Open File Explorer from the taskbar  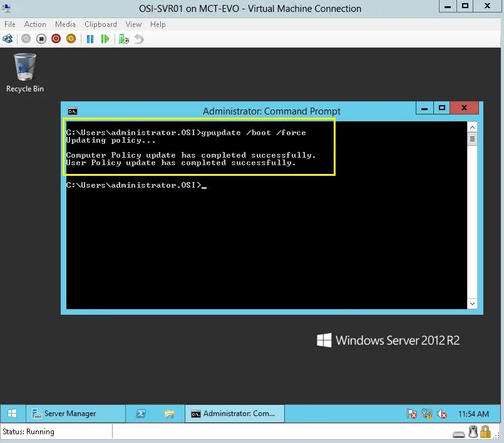coord(170,414)
